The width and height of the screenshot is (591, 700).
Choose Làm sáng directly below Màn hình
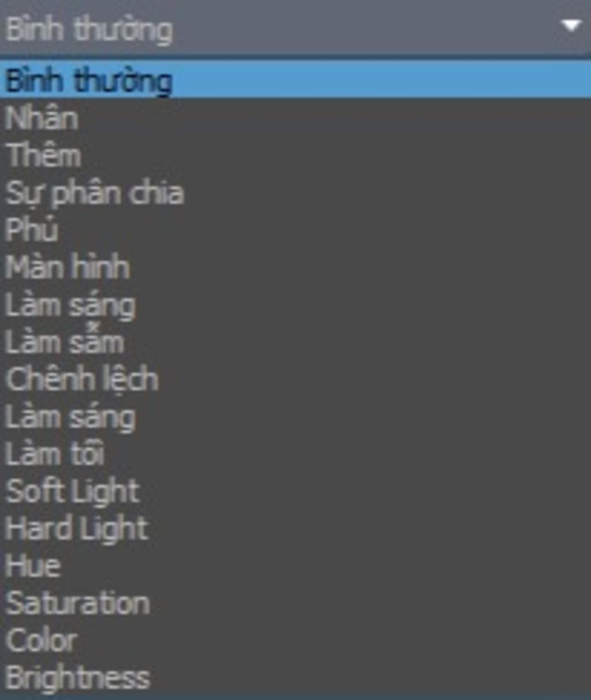point(70,305)
